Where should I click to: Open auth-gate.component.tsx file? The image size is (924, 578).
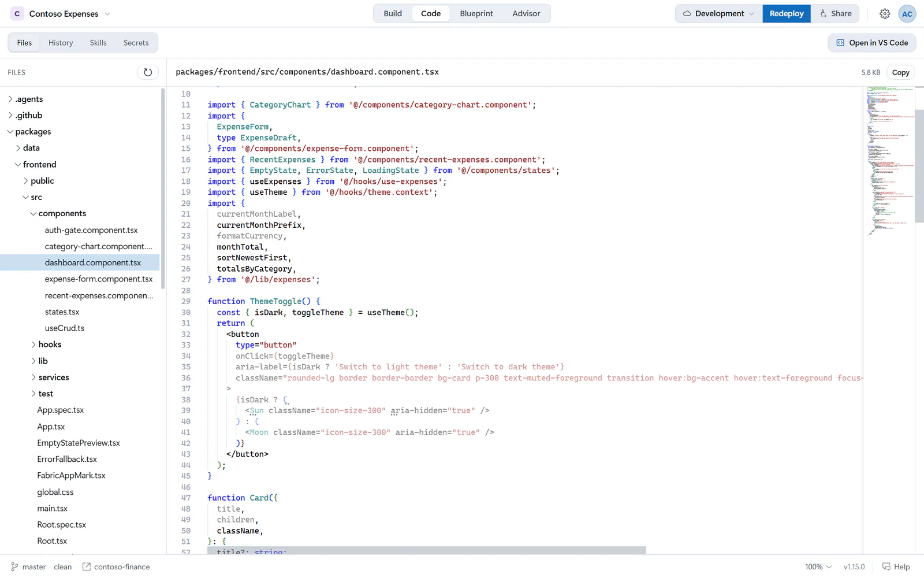(x=91, y=230)
